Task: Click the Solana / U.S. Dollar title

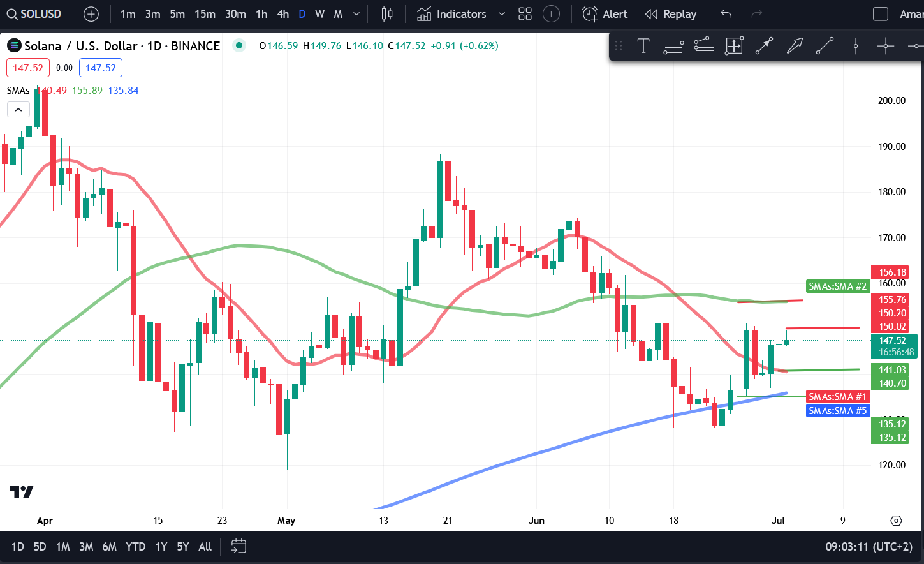Action: click(x=81, y=46)
